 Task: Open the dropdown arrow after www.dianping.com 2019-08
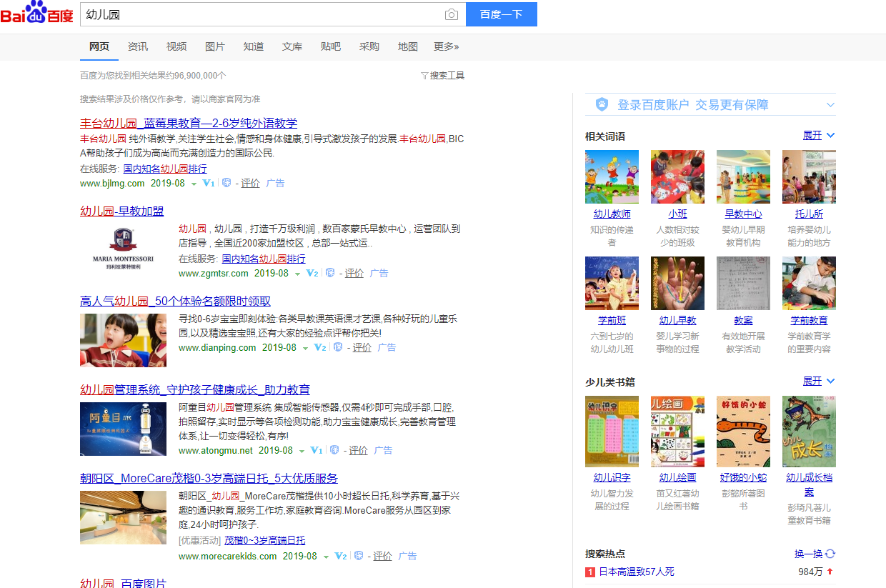pyautogui.click(x=305, y=349)
